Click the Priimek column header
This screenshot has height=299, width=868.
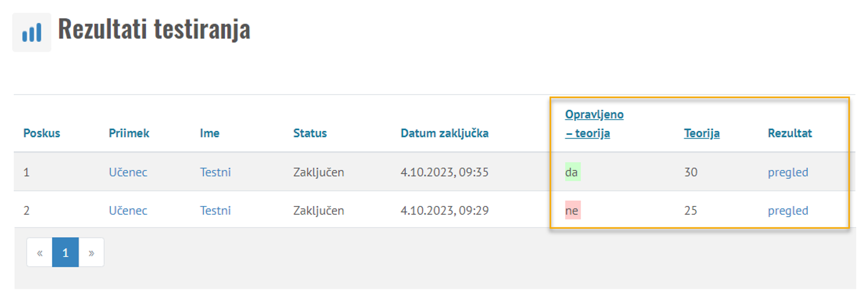(x=129, y=133)
